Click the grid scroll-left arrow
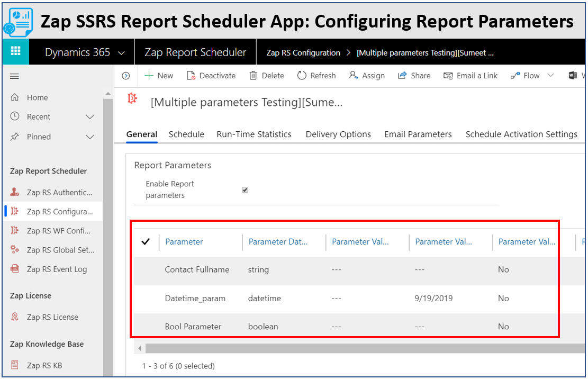Image resolution: width=588 pixels, height=379 pixels. pyautogui.click(x=140, y=349)
